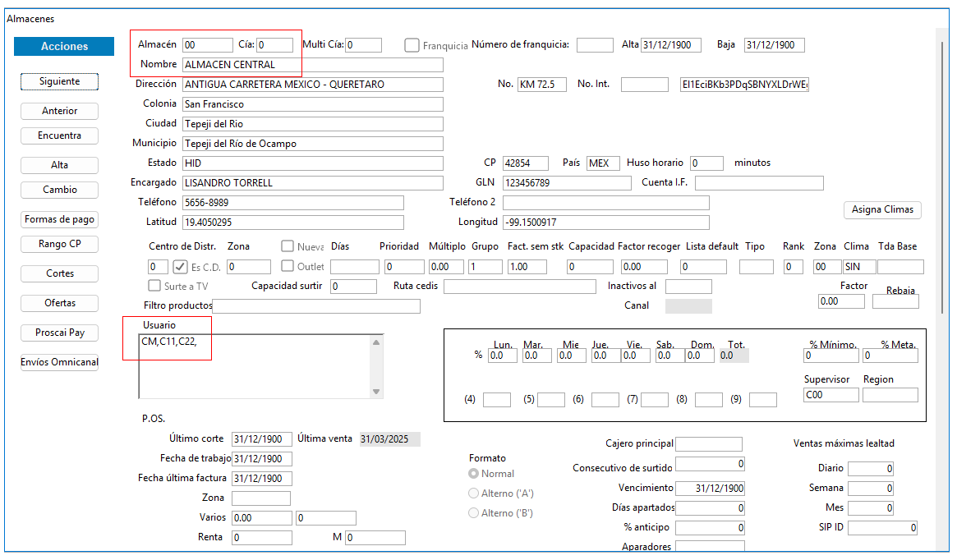The height and width of the screenshot is (560, 957).
Task: Click the Latitud field
Action: click(x=293, y=222)
